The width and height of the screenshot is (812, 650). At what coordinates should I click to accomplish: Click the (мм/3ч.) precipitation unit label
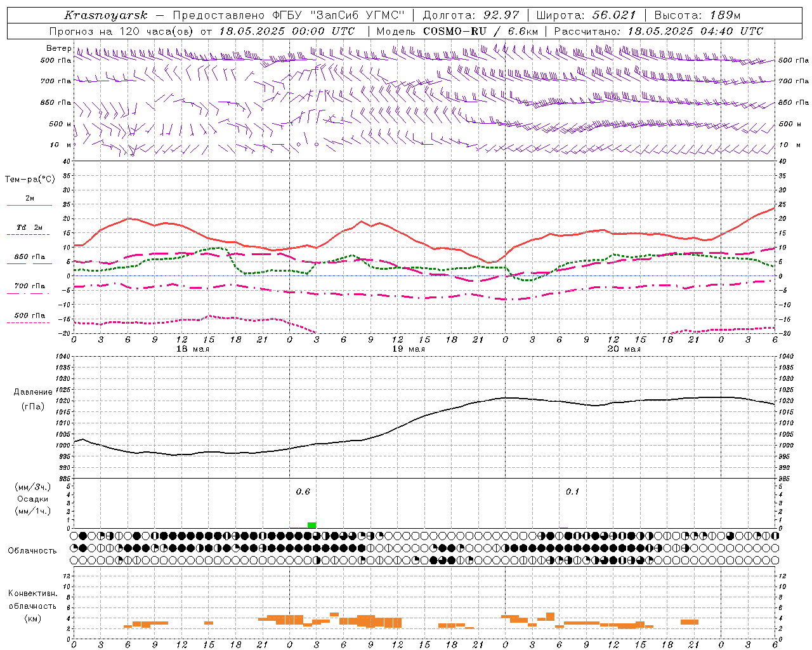(33, 487)
